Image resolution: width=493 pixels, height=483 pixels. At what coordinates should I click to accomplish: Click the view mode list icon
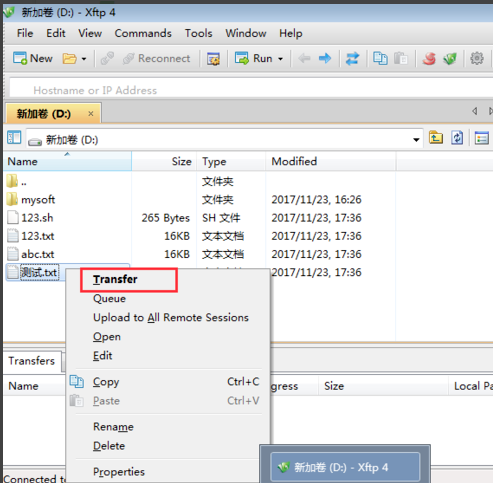(482, 138)
